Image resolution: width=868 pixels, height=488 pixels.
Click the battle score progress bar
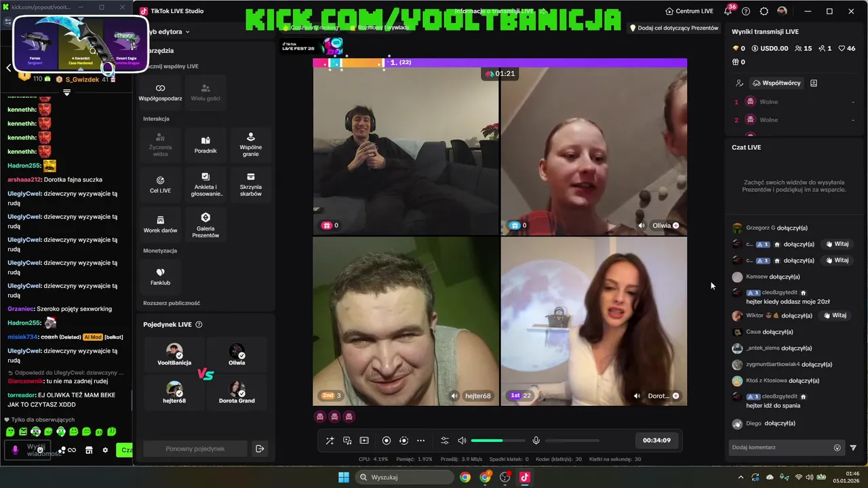[500, 62]
